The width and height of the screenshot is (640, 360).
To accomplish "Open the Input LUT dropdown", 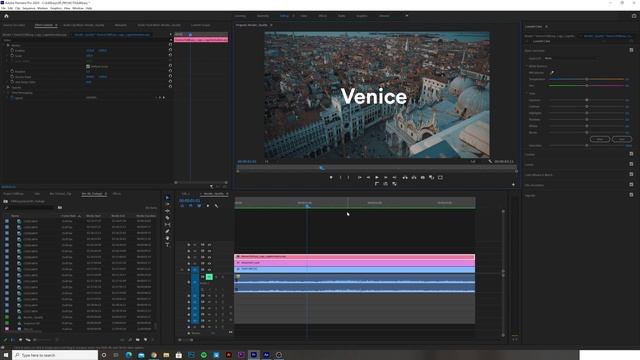I will (571, 58).
